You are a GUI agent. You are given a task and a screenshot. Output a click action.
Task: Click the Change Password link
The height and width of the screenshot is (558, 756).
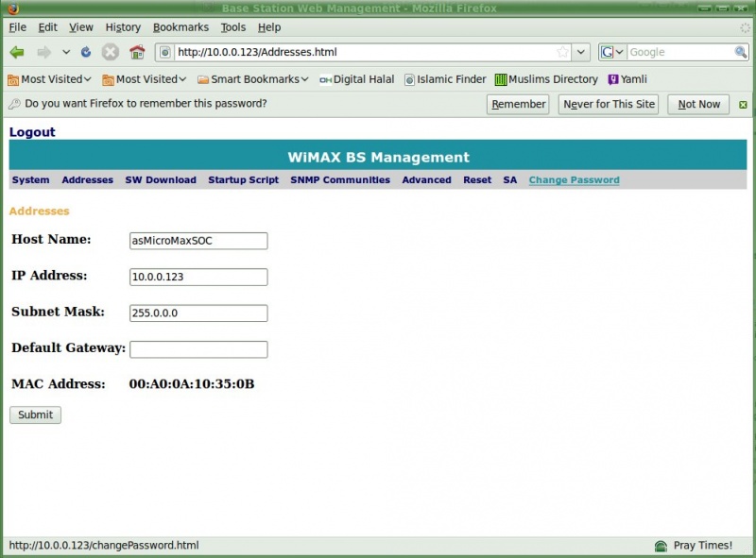click(575, 179)
